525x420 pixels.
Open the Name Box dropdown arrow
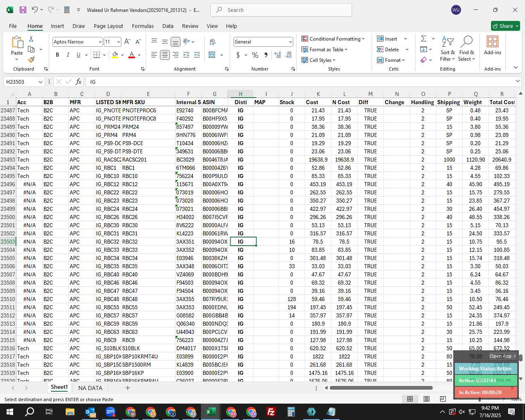(40, 82)
